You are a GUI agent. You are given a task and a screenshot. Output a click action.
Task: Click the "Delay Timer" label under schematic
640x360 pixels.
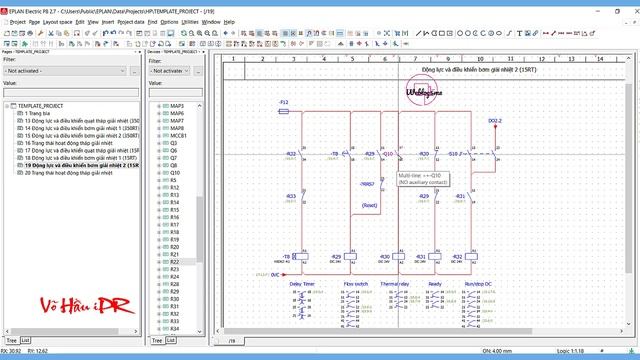(x=302, y=284)
